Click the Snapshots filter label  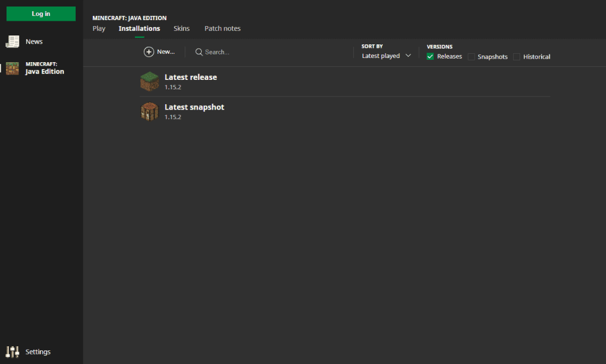pyautogui.click(x=492, y=57)
